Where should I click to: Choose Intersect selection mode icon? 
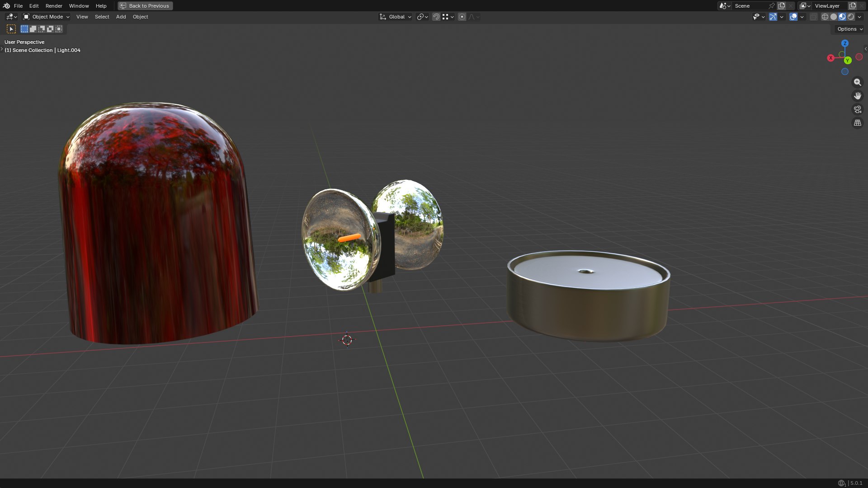pos(59,29)
